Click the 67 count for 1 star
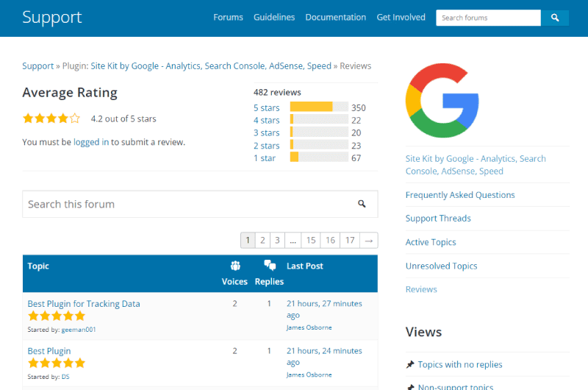 point(356,158)
